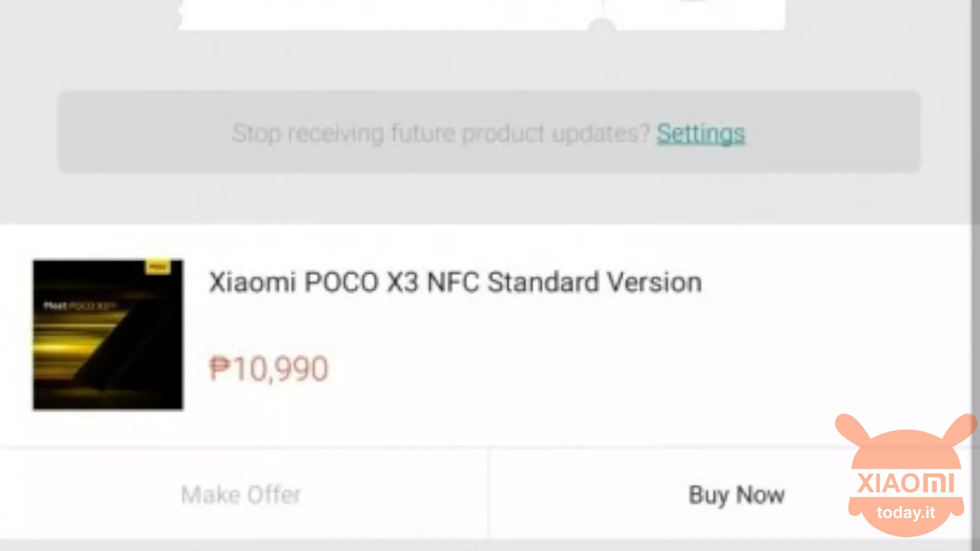Click the gray notification banner background
This screenshot has height=551, width=980.
tap(488, 132)
